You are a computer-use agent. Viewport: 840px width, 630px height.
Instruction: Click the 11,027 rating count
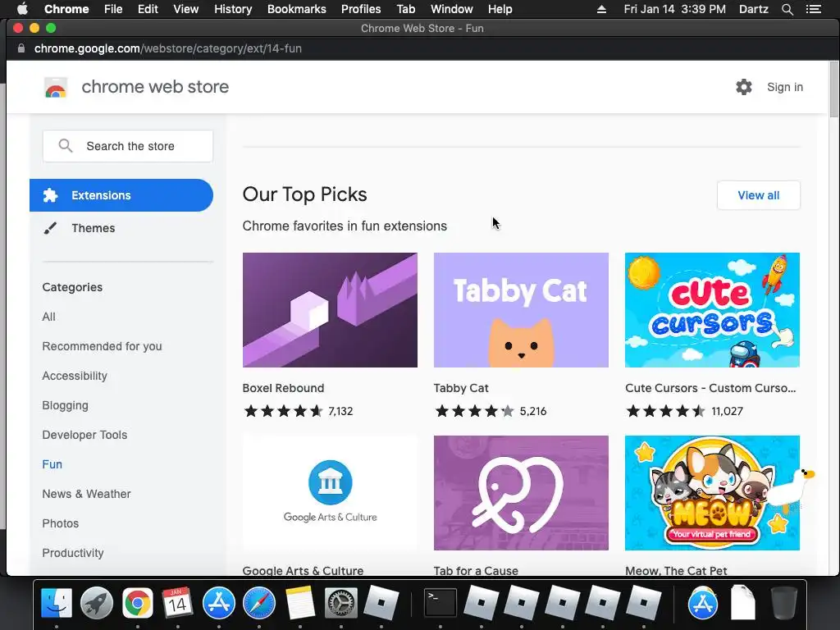(727, 411)
